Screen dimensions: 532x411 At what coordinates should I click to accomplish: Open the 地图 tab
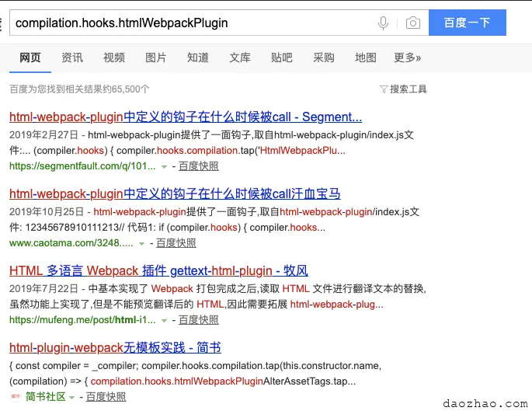pos(366,57)
